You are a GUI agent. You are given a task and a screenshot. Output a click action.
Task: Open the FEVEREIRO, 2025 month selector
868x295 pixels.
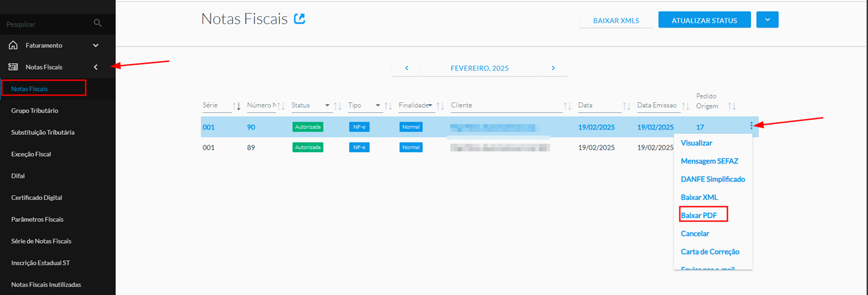(480, 68)
